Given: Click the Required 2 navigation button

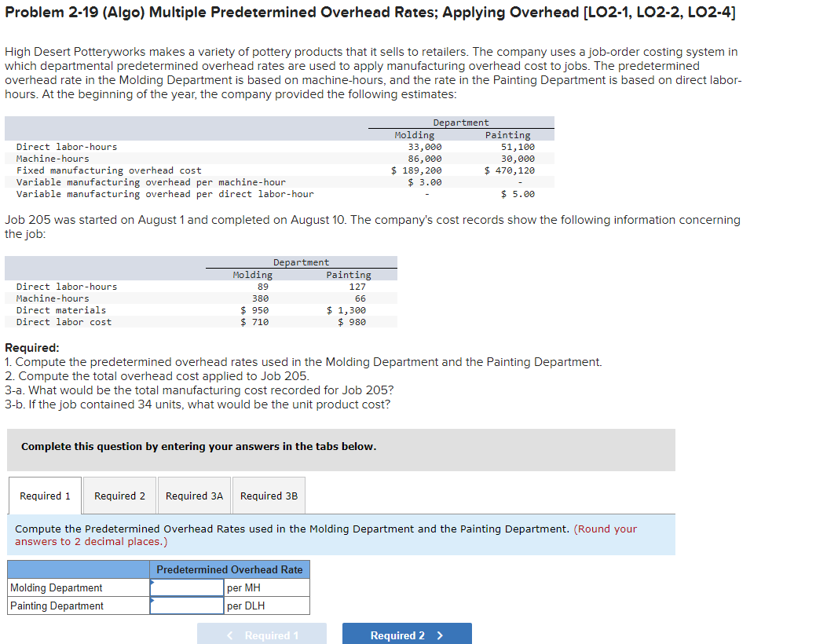Looking at the screenshot, I should (x=407, y=633).
